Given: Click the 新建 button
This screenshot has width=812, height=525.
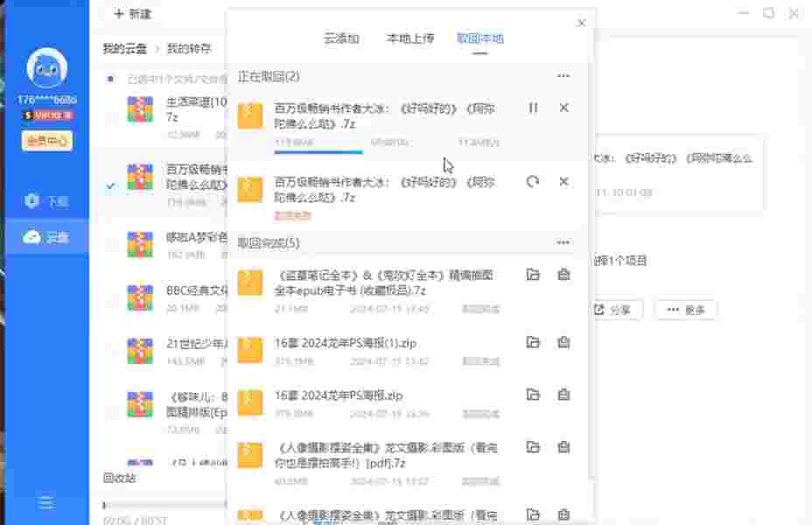Looking at the screenshot, I should point(132,14).
